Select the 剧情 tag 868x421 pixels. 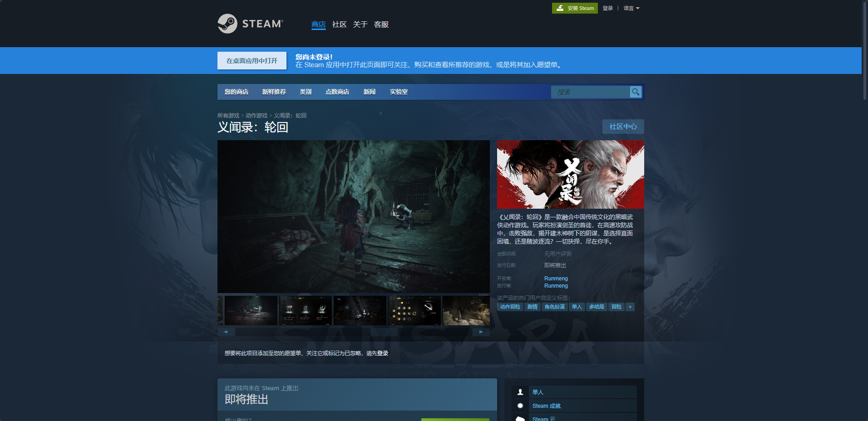pyautogui.click(x=533, y=307)
